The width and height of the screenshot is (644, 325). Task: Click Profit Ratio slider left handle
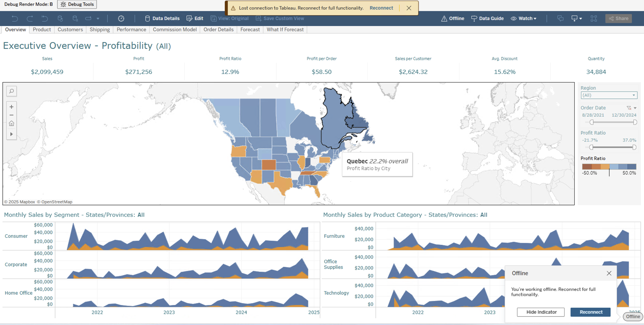[591, 147]
